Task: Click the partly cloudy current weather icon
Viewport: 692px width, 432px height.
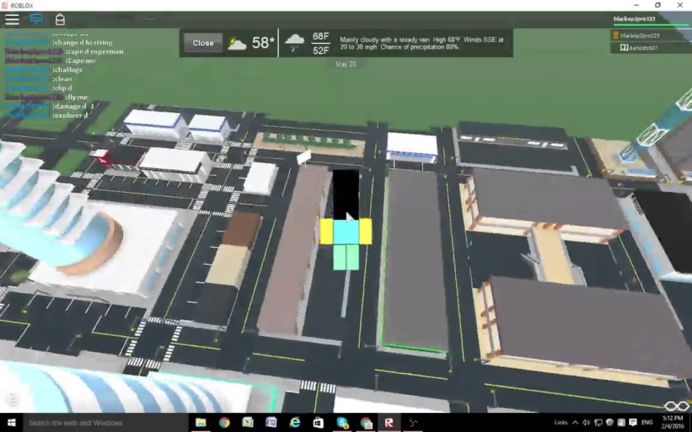Action: pos(237,43)
